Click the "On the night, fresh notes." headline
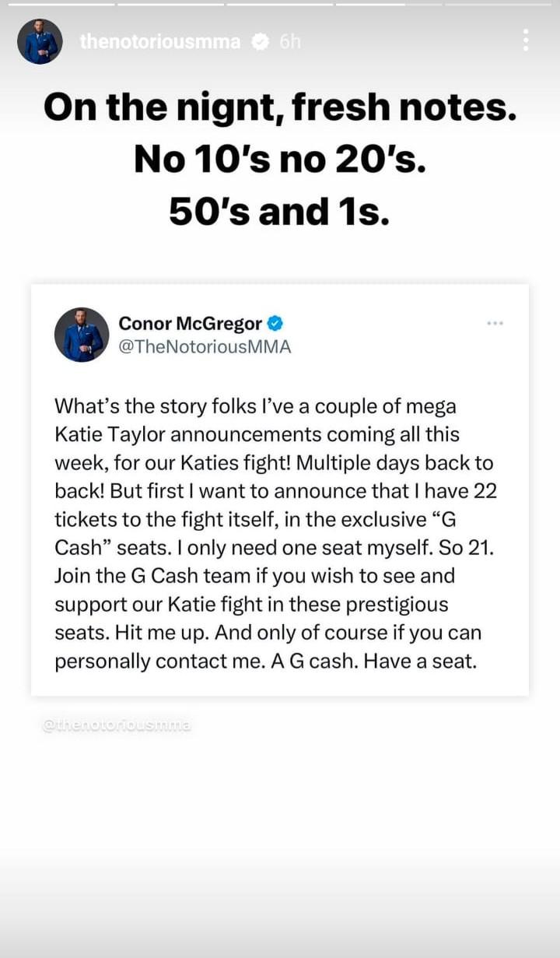This screenshot has width=560, height=958. tap(280, 108)
